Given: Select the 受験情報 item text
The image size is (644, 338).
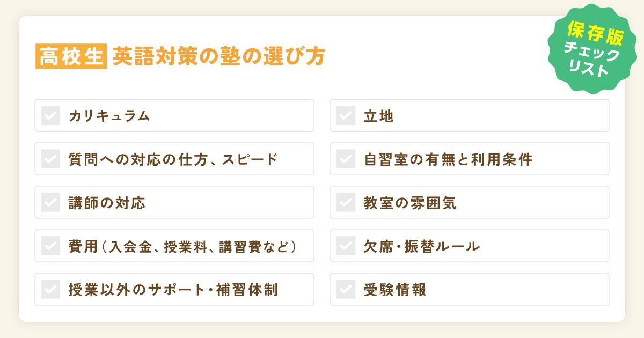Looking at the screenshot, I should tap(395, 290).
